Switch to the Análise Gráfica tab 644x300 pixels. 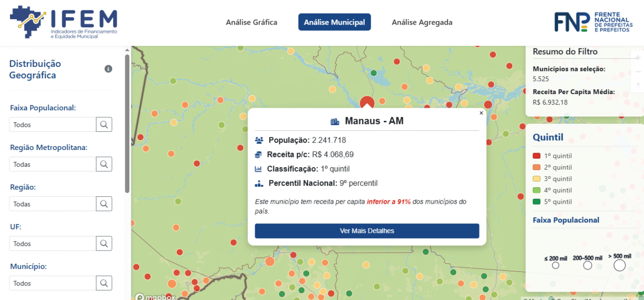pyautogui.click(x=251, y=22)
